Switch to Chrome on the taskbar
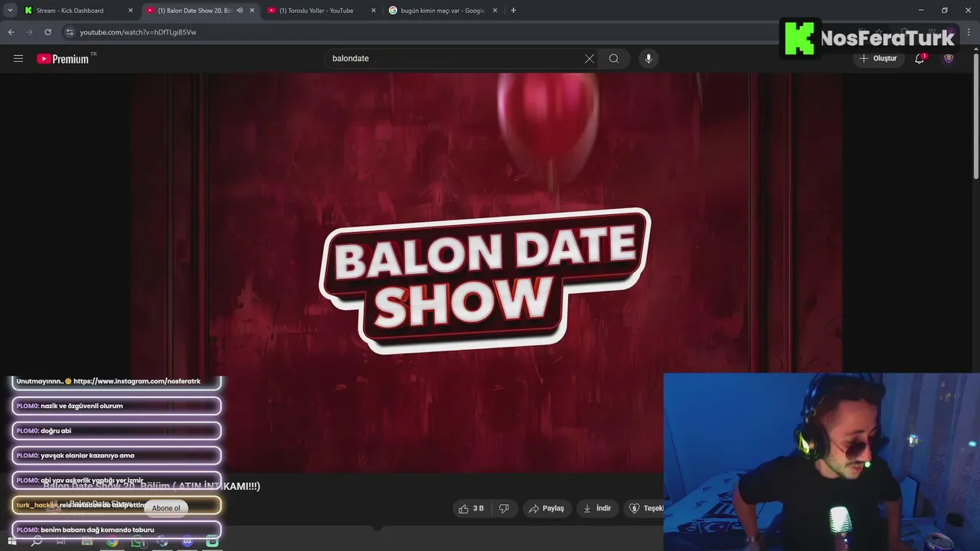 coord(112,542)
